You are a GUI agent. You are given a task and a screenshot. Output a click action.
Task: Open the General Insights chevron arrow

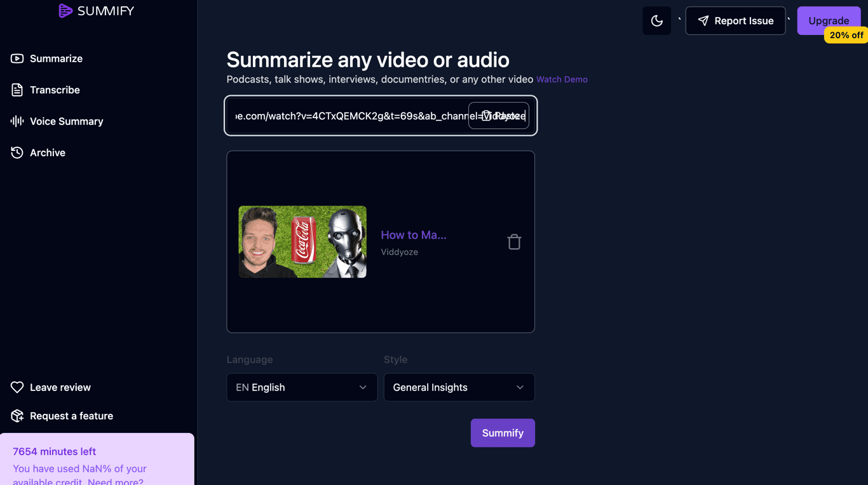520,387
